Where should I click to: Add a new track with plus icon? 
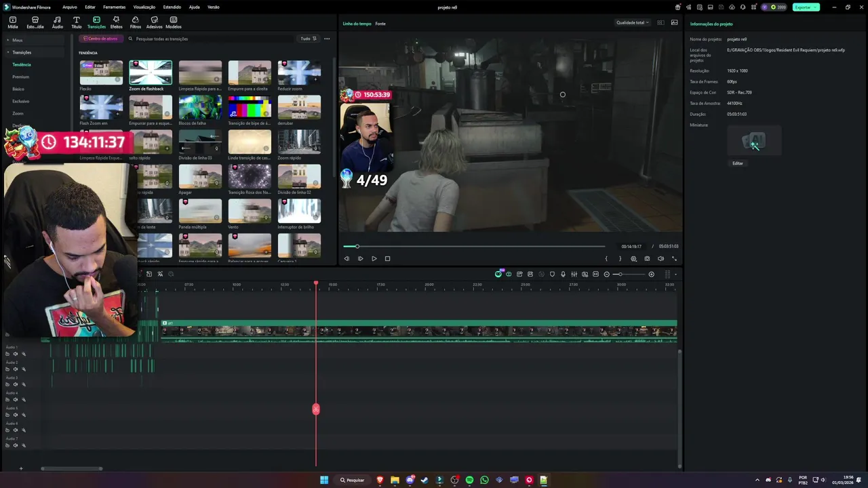coord(20,468)
